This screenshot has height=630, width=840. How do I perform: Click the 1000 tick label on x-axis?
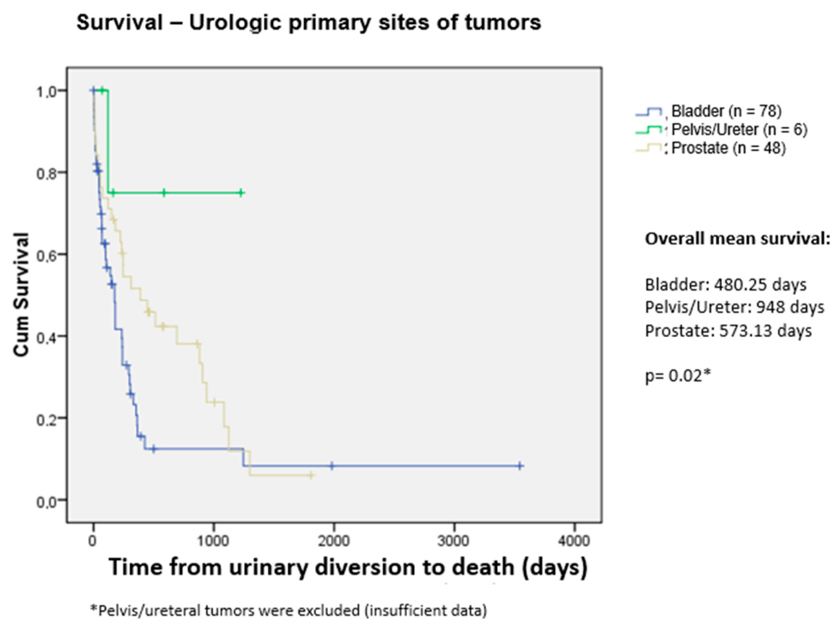click(213, 541)
